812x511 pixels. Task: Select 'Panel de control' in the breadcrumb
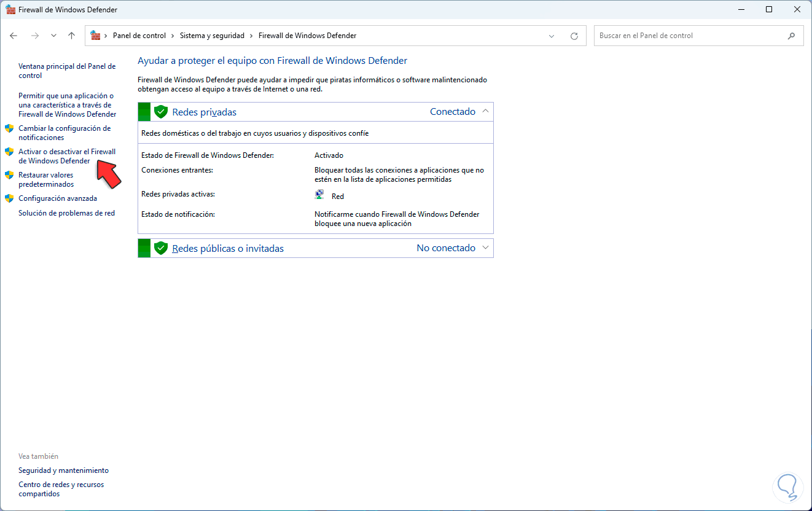point(139,36)
